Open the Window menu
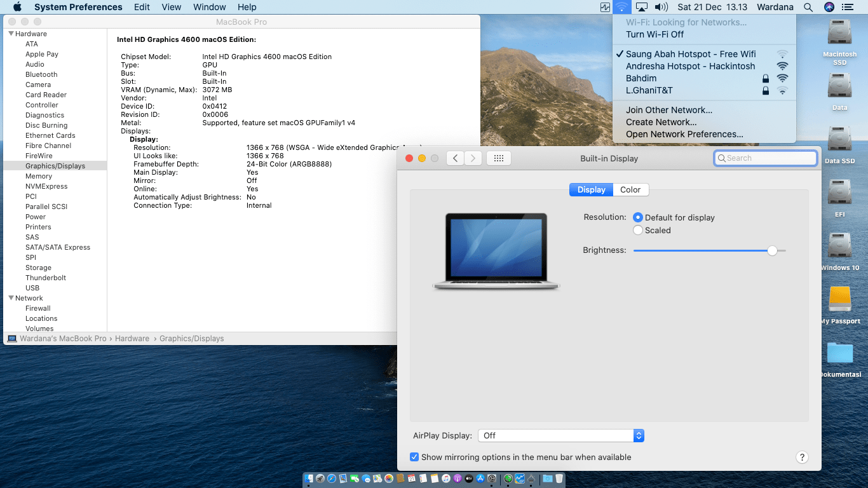The width and height of the screenshot is (868, 488). [209, 7]
